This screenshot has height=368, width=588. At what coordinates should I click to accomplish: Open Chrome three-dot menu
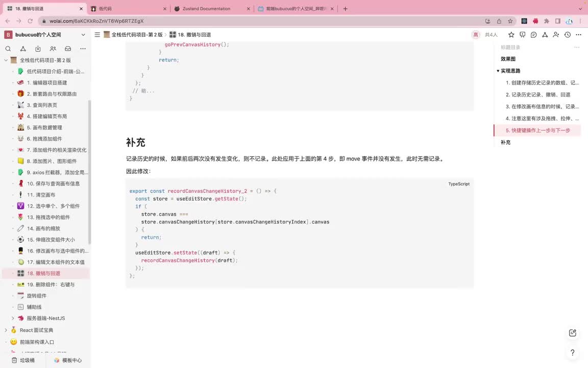click(x=580, y=21)
